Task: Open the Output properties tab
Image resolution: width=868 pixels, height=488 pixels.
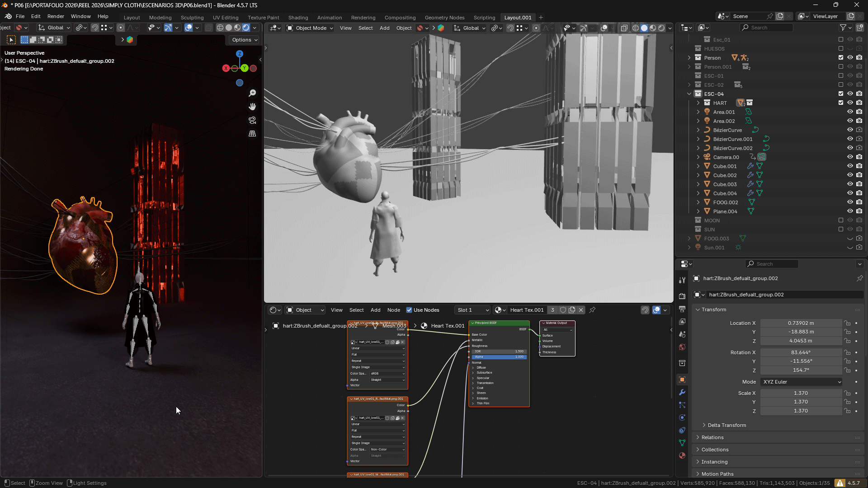Action: pos(682,309)
